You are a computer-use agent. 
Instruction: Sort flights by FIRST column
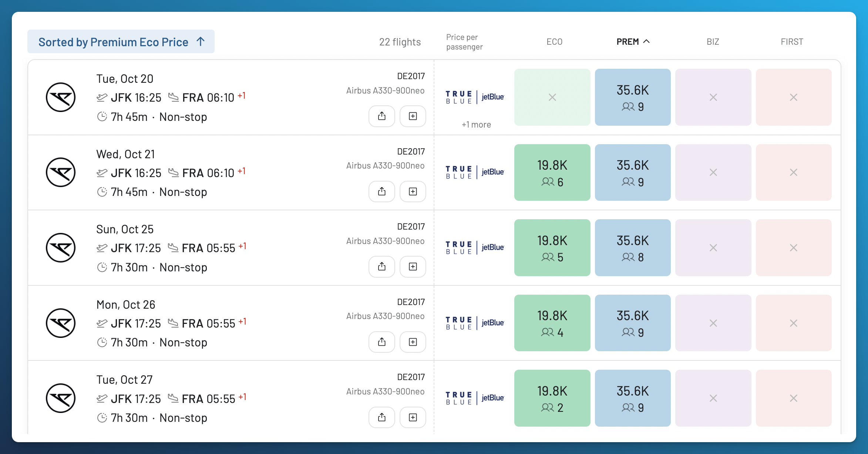click(792, 42)
